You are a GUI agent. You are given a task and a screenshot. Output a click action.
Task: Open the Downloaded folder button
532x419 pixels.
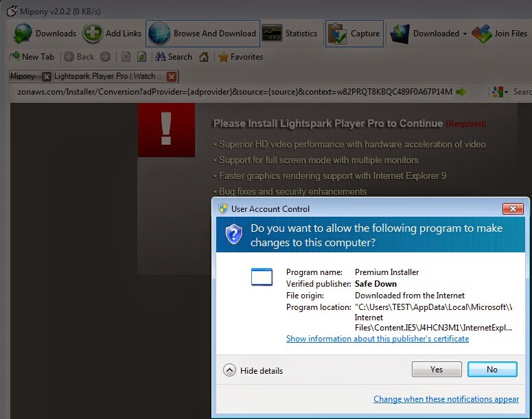click(424, 34)
